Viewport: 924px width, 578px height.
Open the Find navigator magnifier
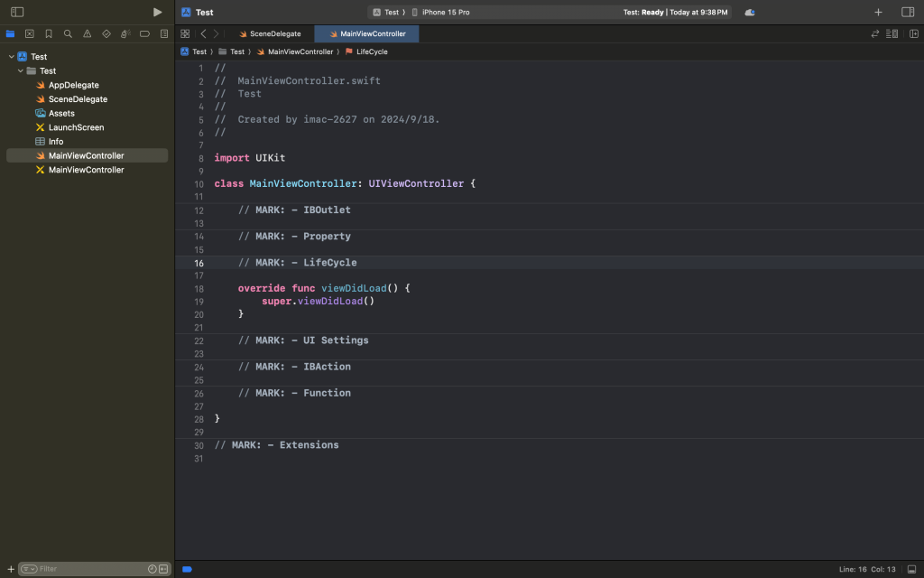(x=68, y=33)
